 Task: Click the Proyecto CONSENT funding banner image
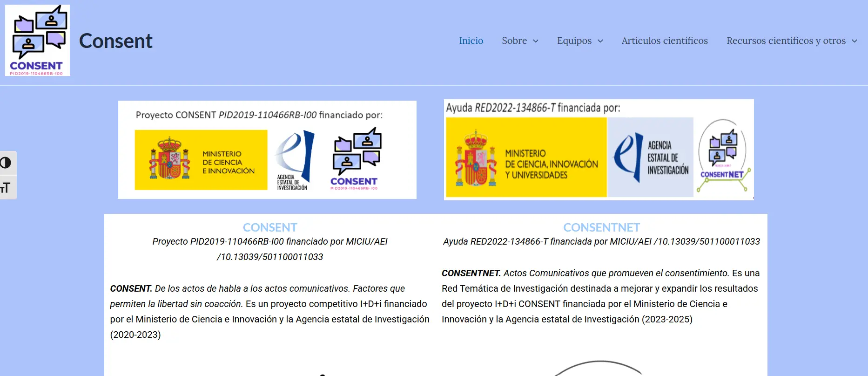tap(267, 150)
